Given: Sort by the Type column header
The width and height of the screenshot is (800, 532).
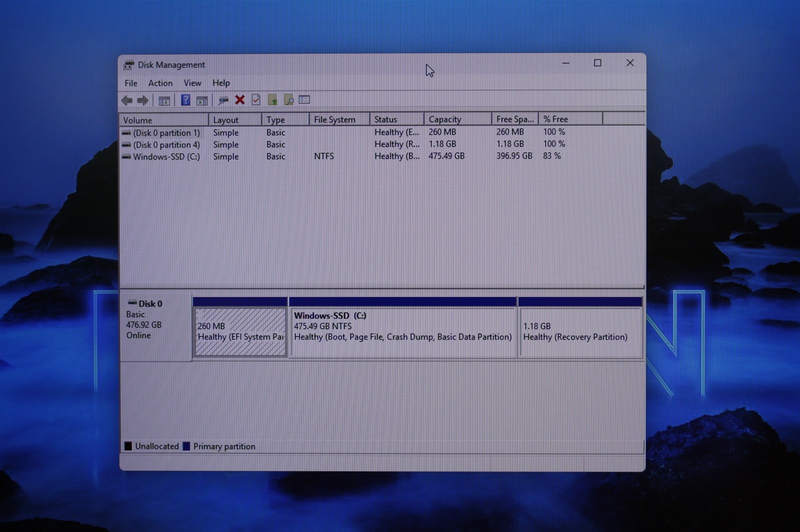Looking at the screenshot, I should 286,119.
